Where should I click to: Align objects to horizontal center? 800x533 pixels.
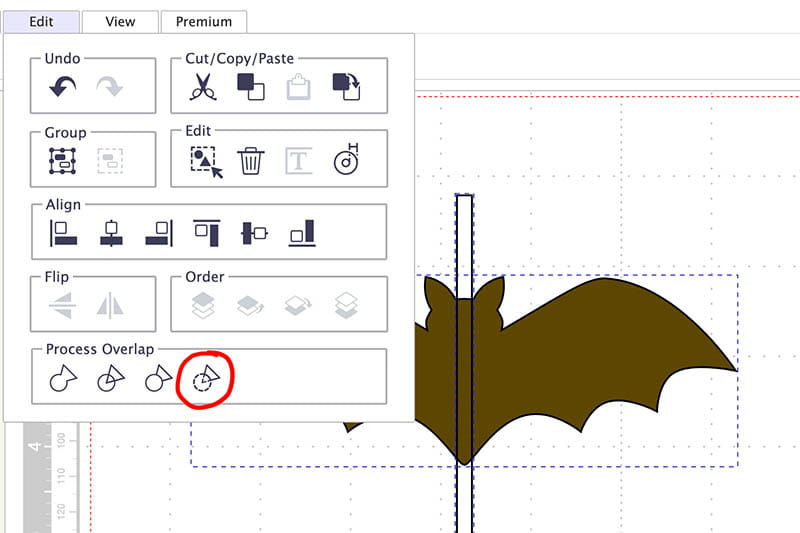point(110,233)
